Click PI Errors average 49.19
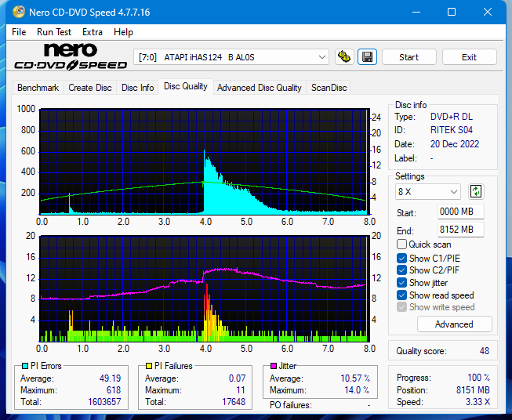Image resolution: width=512 pixels, height=420 pixels. click(110, 378)
